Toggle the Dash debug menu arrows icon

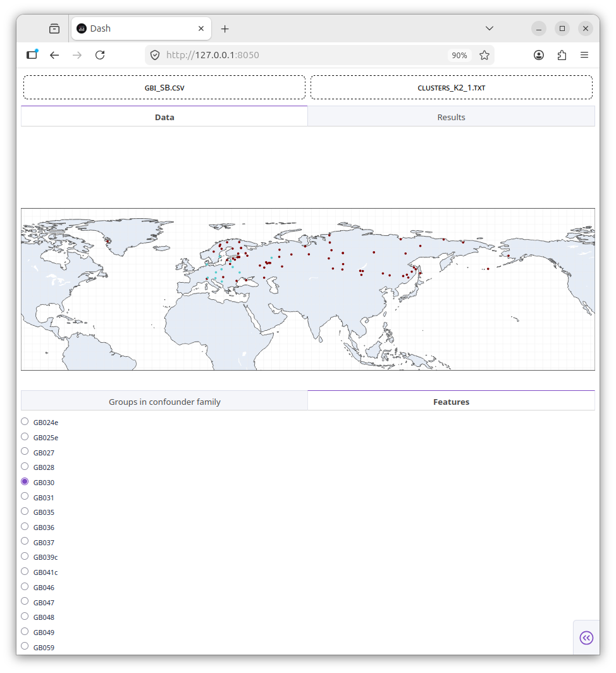[x=586, y=638]
